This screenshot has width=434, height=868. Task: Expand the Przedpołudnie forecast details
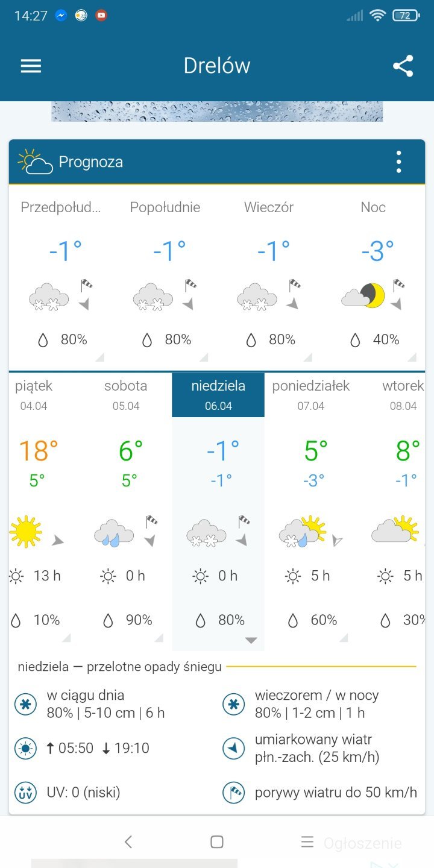[x=99, y=356]
